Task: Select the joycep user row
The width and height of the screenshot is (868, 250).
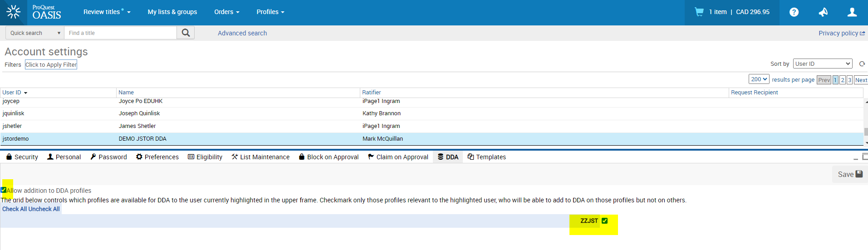Action: (x=432, y=102)
